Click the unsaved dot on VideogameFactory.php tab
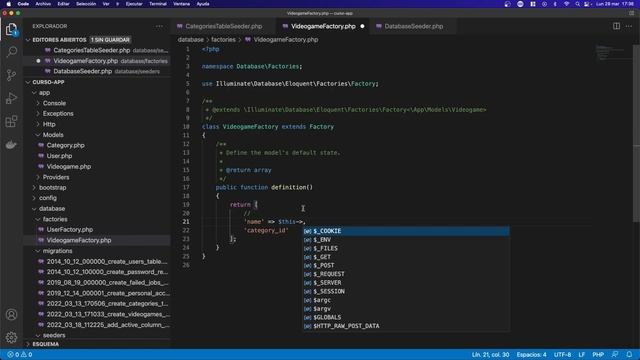 coord(362,26)
